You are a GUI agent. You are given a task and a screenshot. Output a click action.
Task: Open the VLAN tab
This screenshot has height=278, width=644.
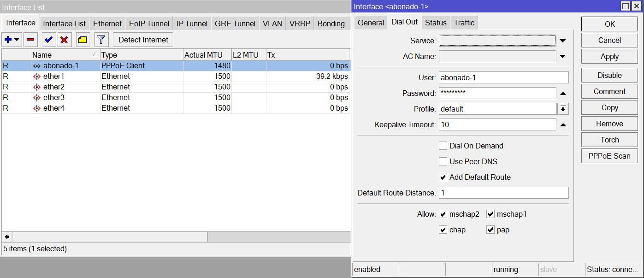pos(272,23)
